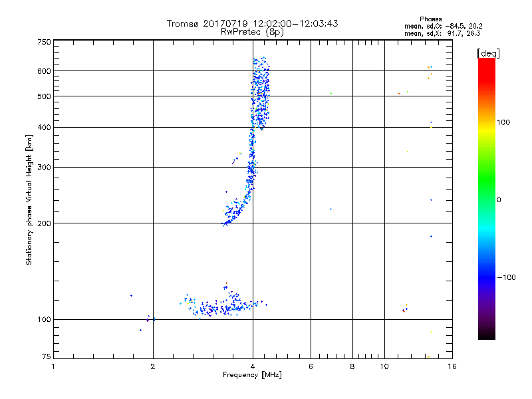This screenshot has height=399, width=532.
Task: Click the x-axis tick label '8'
Action: [x=352, y=366]
